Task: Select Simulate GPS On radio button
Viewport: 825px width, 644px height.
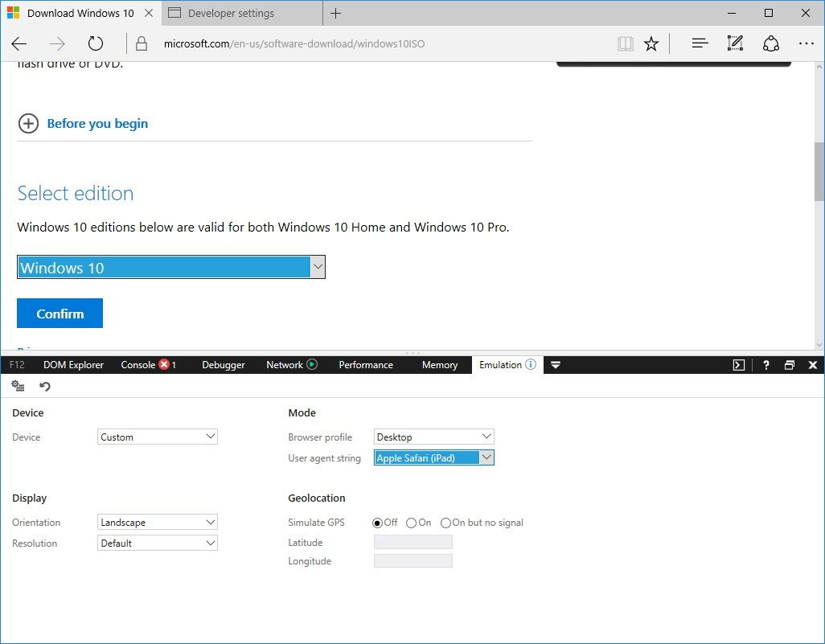Action: [412, 523]
